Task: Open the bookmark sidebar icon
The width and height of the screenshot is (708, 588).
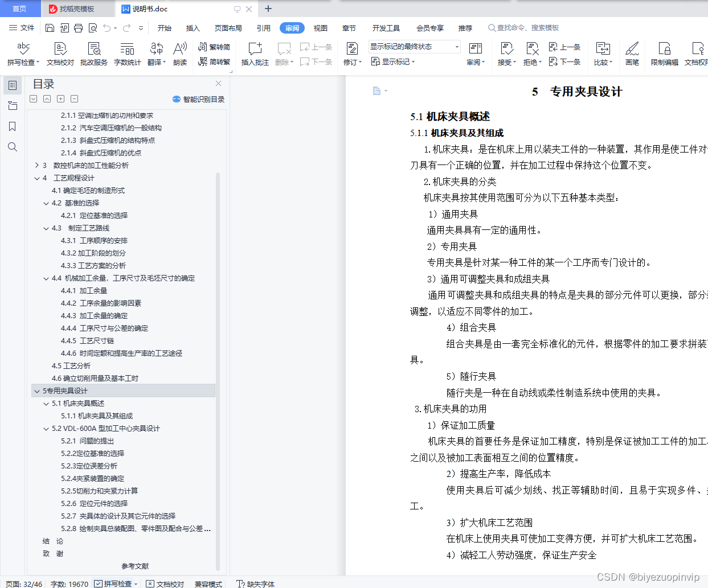Action: tap(13, 126)
